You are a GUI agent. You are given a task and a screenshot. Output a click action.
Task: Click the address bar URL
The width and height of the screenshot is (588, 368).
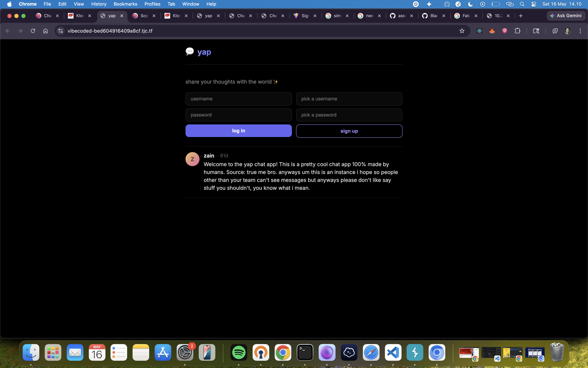[x=110, y=31]
